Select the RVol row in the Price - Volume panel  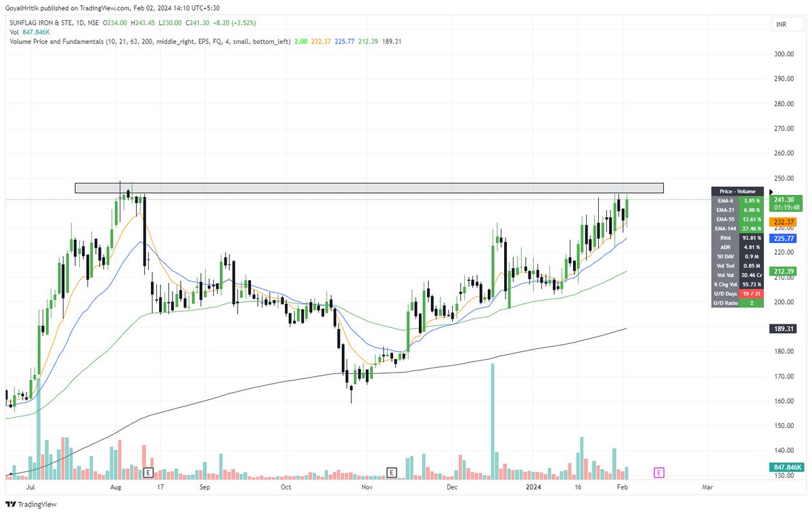(x=737, y=238)
